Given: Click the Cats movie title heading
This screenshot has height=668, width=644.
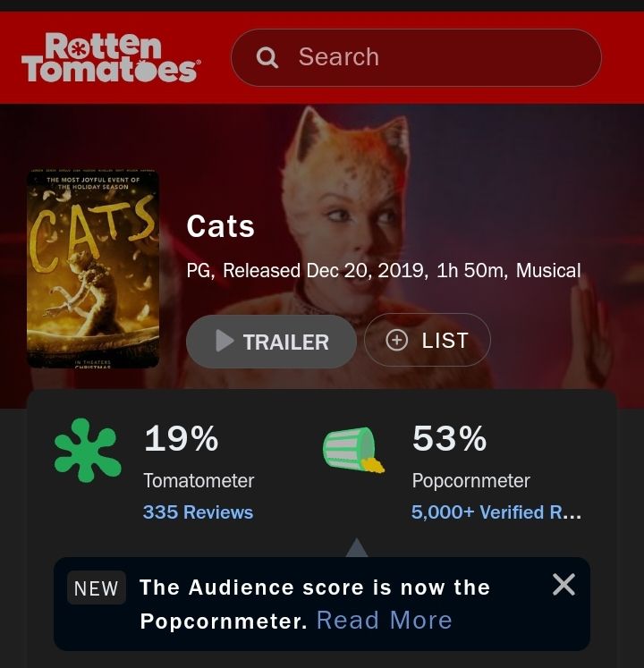Looking at the screenshot, I should click(x=220, y=226).
